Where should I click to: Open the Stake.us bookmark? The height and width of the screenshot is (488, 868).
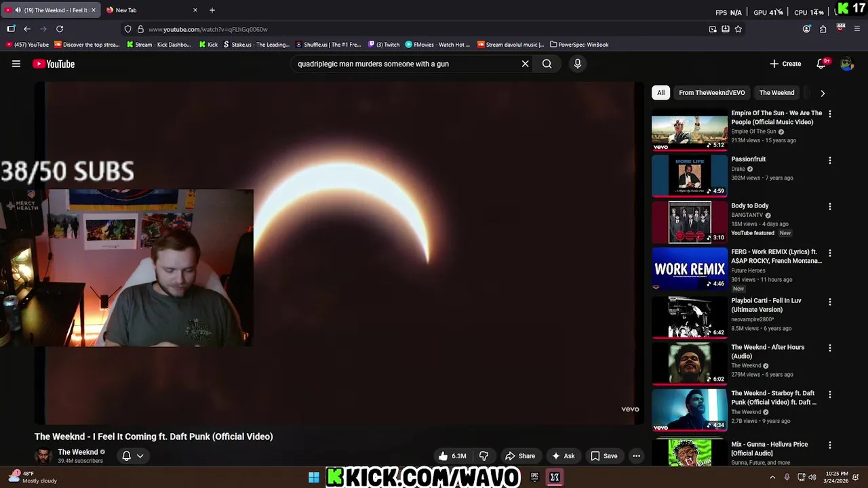click(256, 45)
